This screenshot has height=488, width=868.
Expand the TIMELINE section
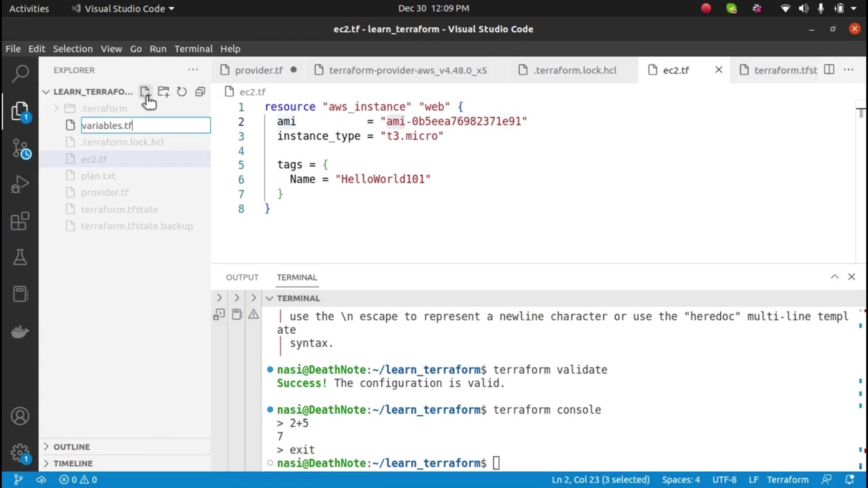coord(73,464)
